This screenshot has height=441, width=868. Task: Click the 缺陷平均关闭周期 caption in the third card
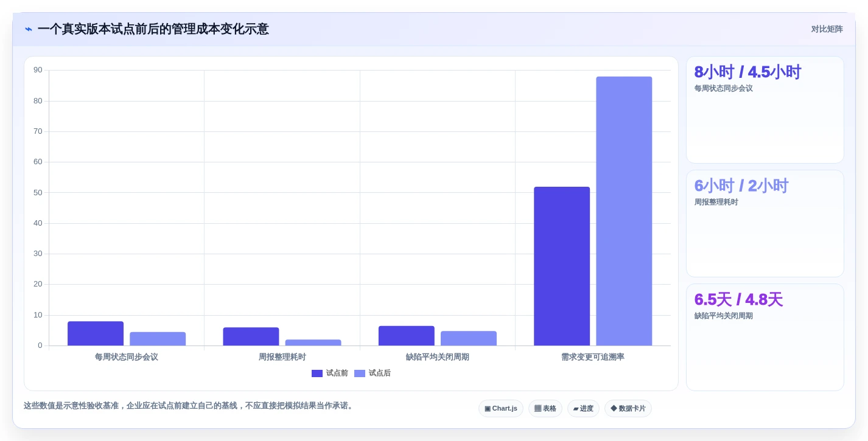click(x=724, y=316)
